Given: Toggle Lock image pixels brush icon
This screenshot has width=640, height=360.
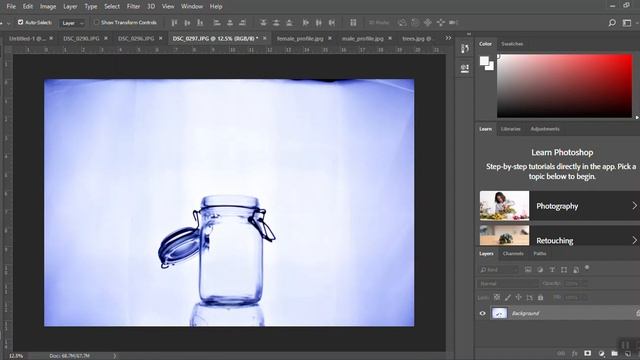Looking at the screenshot, I should (507, 298).
